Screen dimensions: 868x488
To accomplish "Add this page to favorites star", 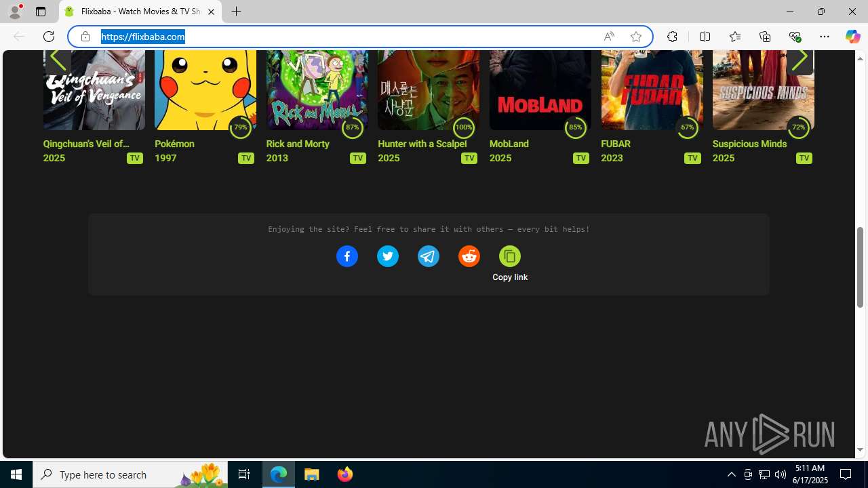I will [636, 37].
